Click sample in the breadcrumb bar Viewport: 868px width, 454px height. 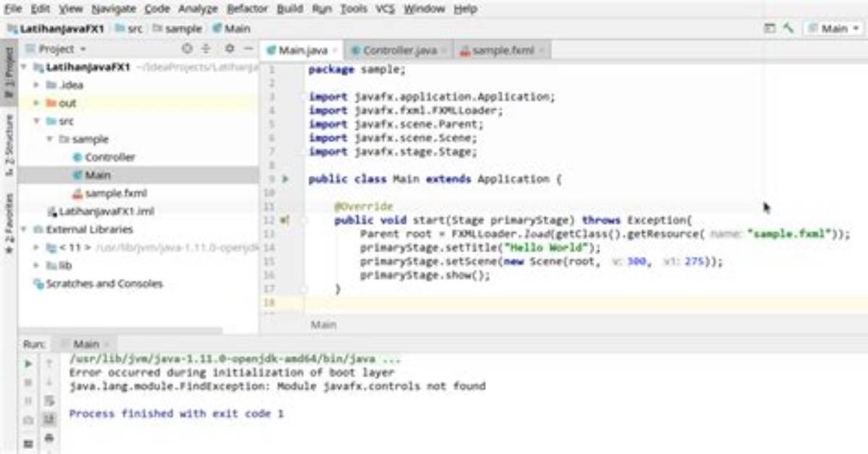tap(178, 29)
